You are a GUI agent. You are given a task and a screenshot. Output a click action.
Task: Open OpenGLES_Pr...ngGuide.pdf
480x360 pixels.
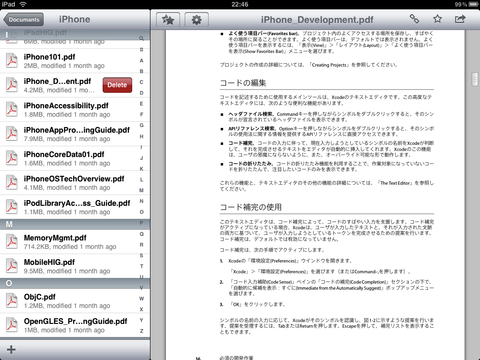pyautogui.click(x=75, y=325)
